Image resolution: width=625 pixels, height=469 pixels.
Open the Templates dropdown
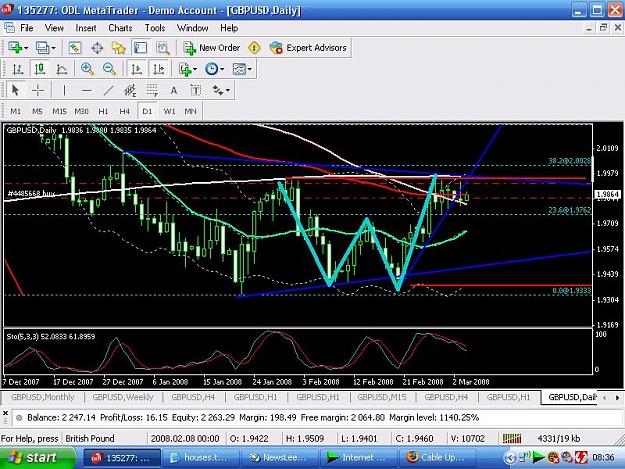click(242, 69)
